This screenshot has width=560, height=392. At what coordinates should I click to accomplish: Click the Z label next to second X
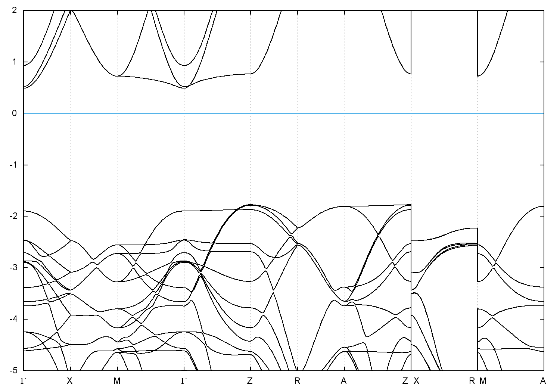point(405,381)
